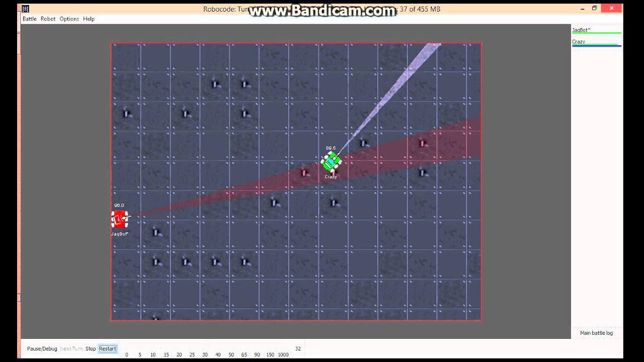Close the Robocode window
Screen dimensions: 644x362
[x=612, y=8]
